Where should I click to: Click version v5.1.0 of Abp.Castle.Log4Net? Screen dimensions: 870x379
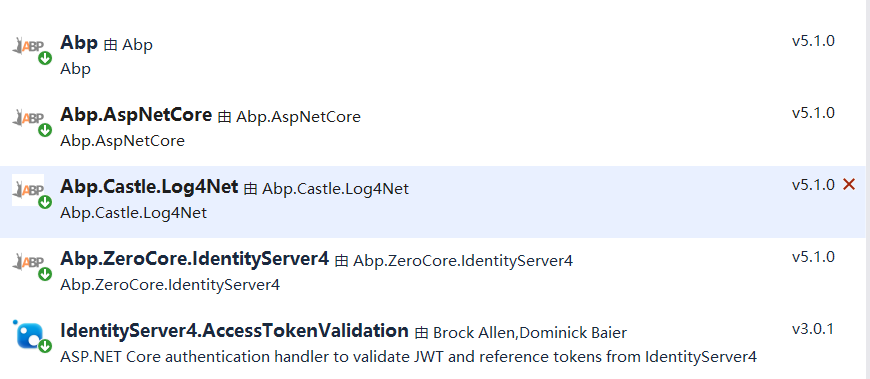(813, 185)
